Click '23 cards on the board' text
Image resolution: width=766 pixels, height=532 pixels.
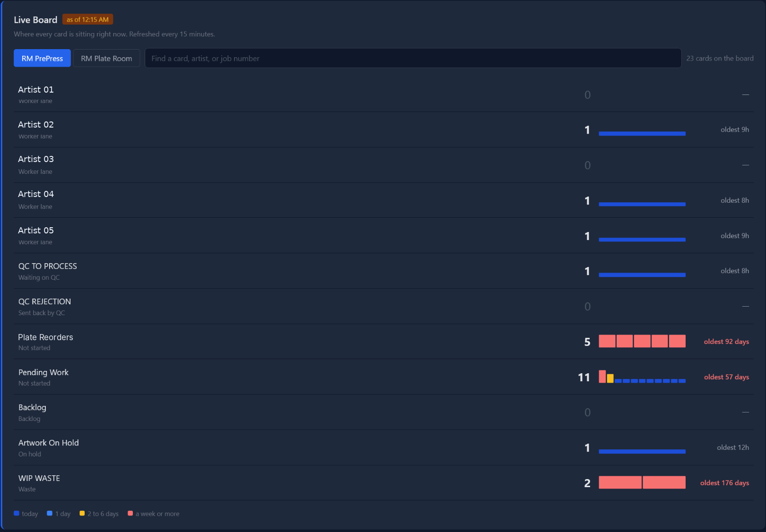click(x=720, y=58)
